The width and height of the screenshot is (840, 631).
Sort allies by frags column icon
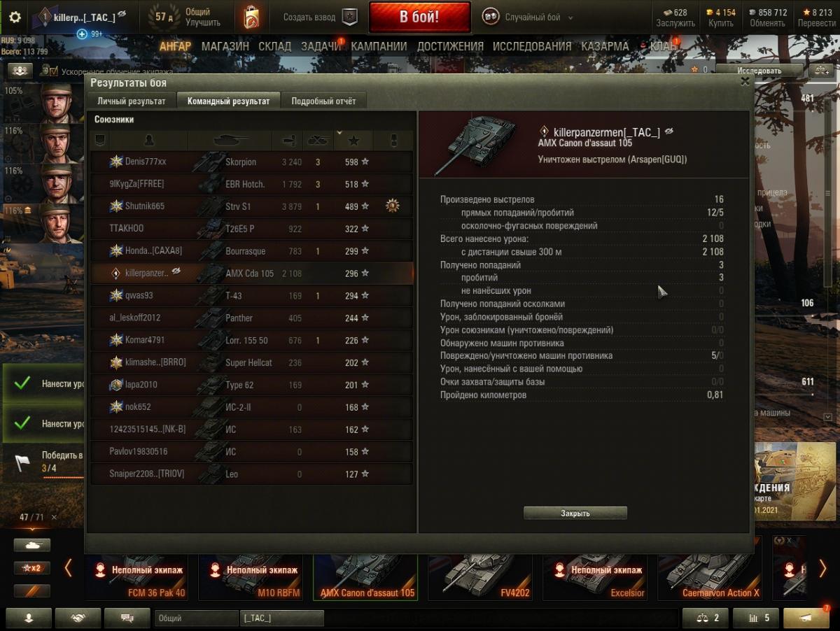click(318, 141)
